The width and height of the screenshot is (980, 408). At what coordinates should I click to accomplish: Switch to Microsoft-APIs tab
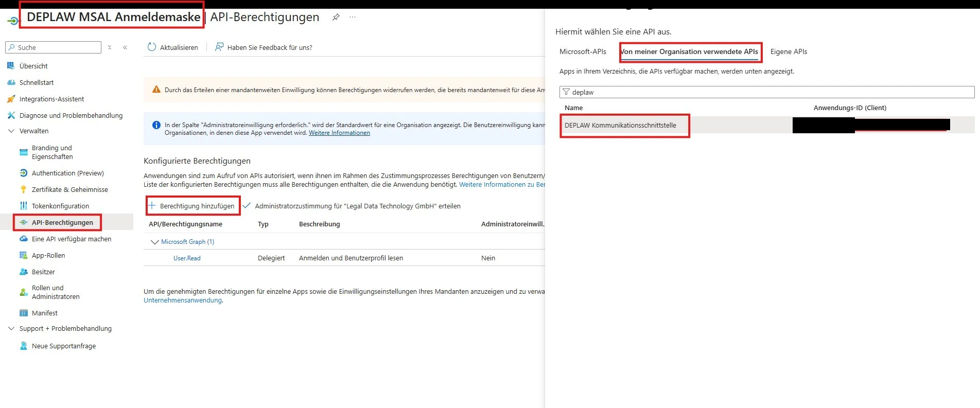click(x=583, y=51)
